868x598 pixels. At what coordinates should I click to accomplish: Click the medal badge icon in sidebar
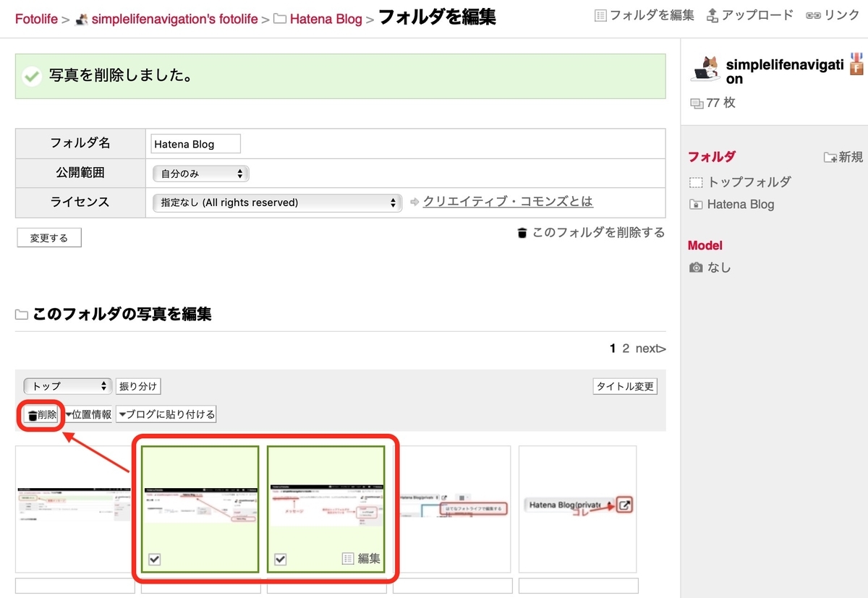click(857, 63)
